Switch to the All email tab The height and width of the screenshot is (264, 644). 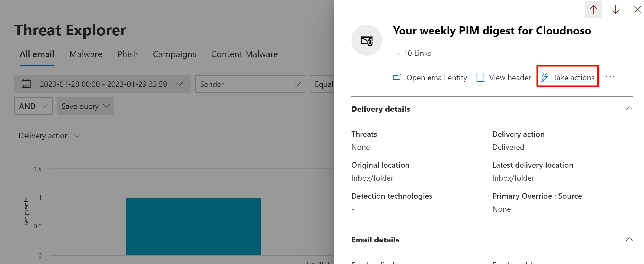pyautogui.click(x=37, y=54)
